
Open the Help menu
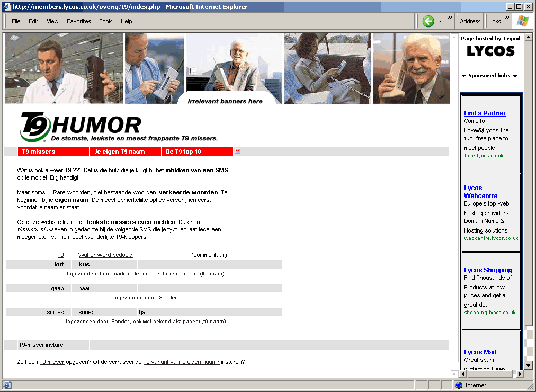click(126, 21)
